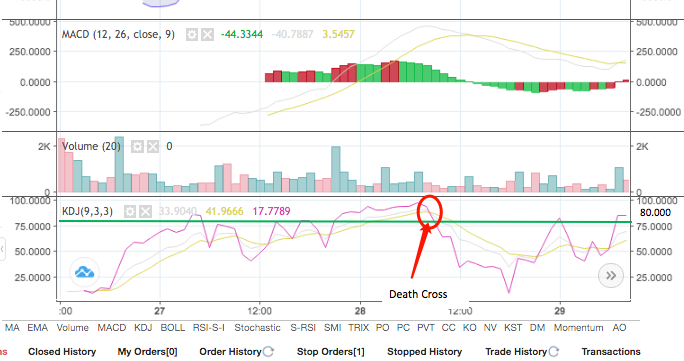Add the RSI-S-I indicator
This screenshot has height=361, width=684.
click(x=209, y=328)
